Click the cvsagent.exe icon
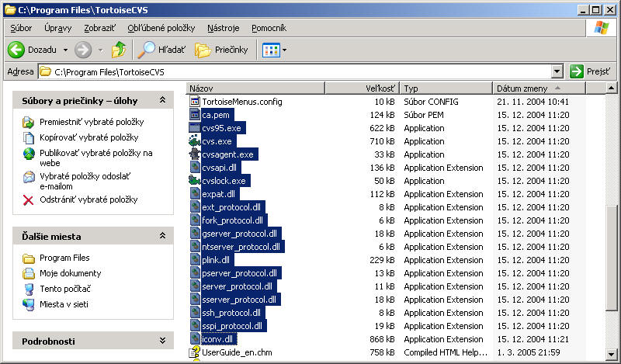Image resolution: width=621 pixels, height=364 pixels. [x=195, y=154]
